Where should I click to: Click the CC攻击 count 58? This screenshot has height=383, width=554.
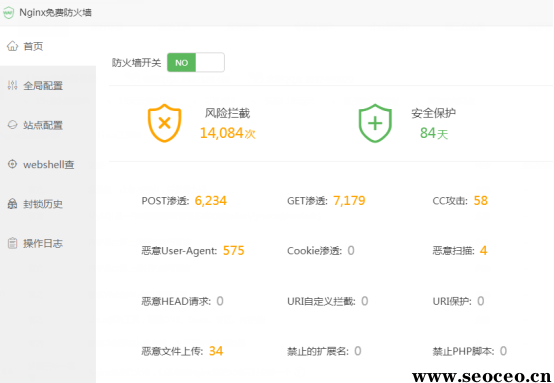[481, 201]
